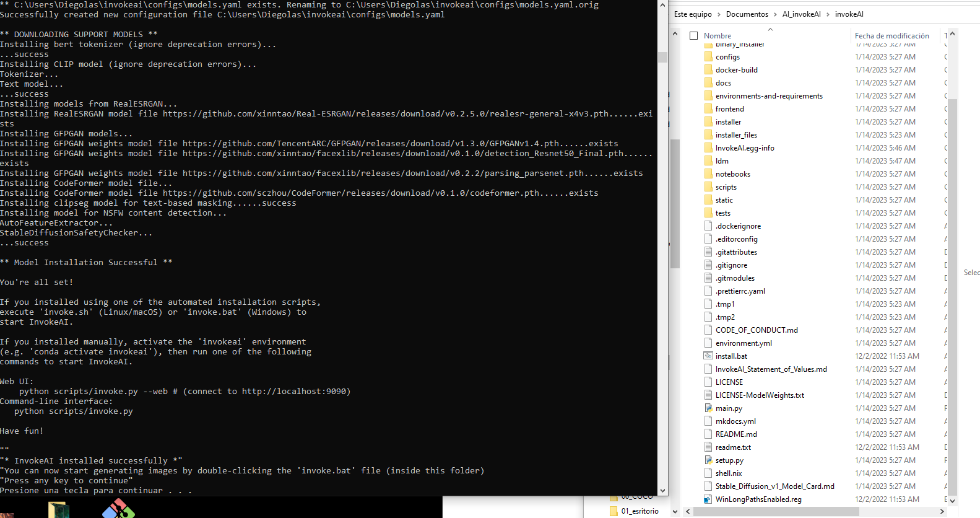Select the 01_esritorio folder icon in navigation pane
The image size is (980, 518).
pyautogui.click(x=614, y=511)
